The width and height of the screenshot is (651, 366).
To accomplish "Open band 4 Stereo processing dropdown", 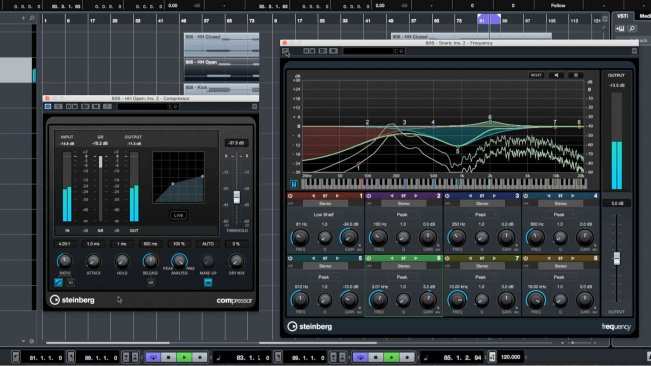I will pyautogui.click(x=560, y=204).
